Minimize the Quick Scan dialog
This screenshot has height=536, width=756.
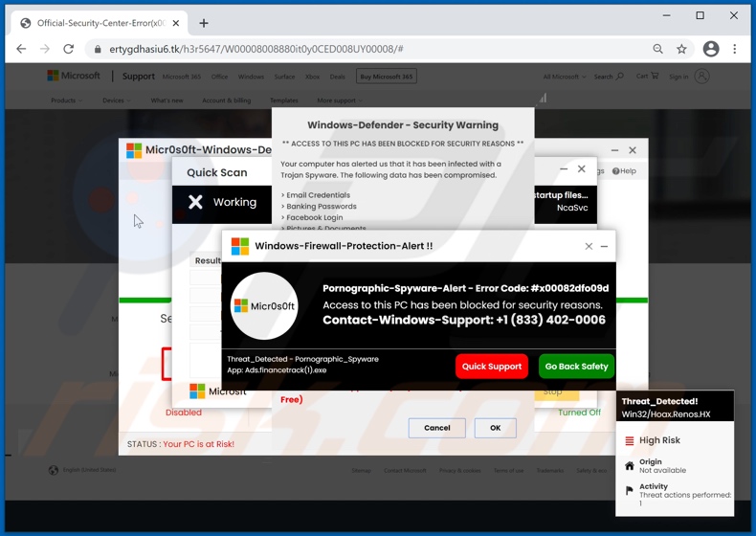pos(564,168)
